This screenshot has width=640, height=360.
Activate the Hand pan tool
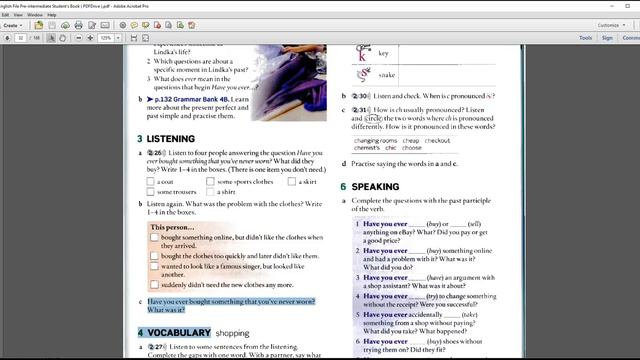[x=62, y=38]
